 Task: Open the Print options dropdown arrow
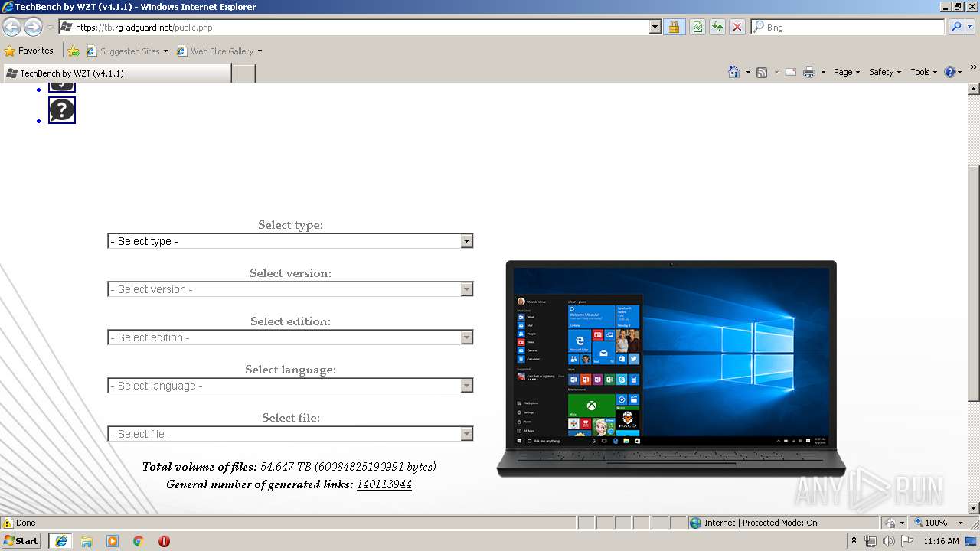pos(823,72)
